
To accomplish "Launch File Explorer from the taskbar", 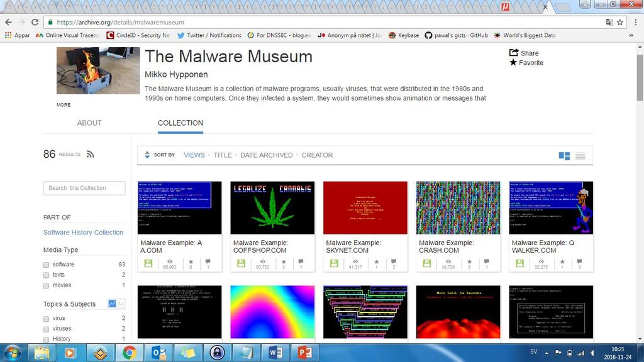I will pos(42,353).
